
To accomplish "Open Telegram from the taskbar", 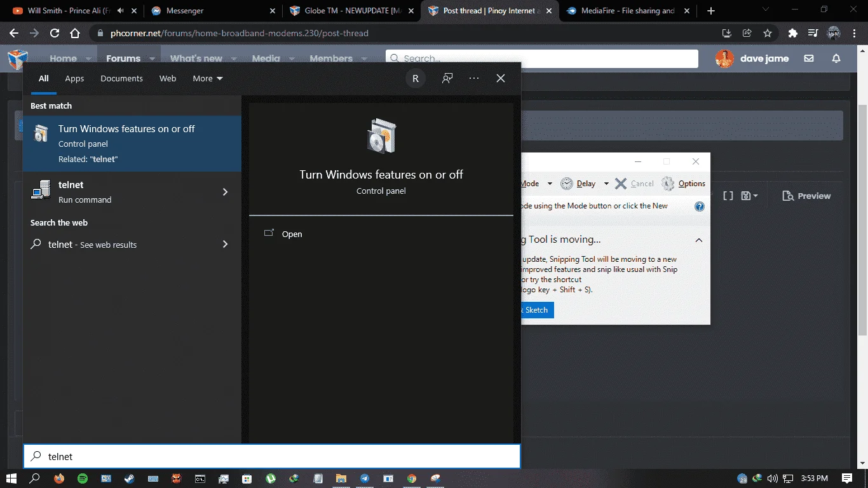I will 365,478.
